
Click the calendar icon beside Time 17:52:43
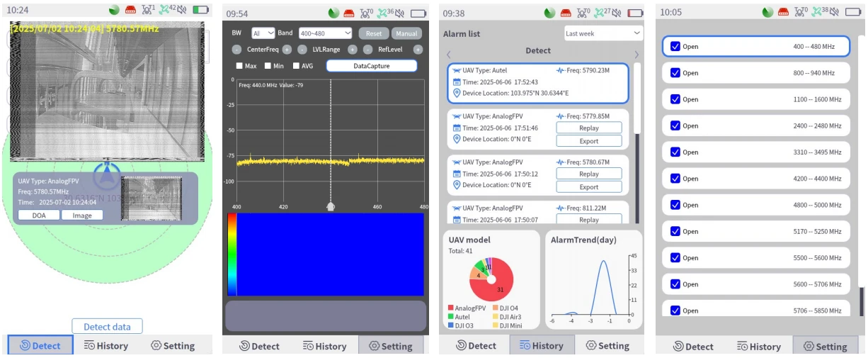(x=457, y=82)
